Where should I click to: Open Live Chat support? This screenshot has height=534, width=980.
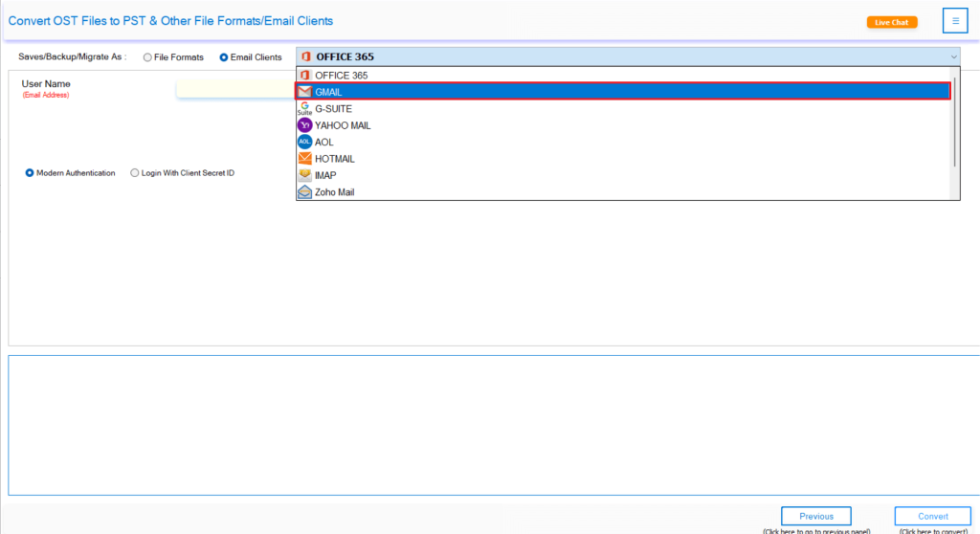[x=892, y=22]
